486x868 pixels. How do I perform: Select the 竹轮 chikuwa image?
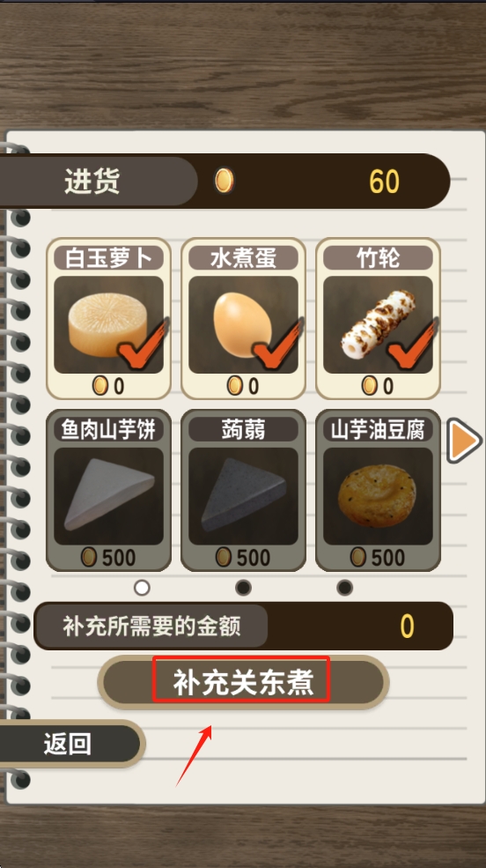click(x=379, y=325)
